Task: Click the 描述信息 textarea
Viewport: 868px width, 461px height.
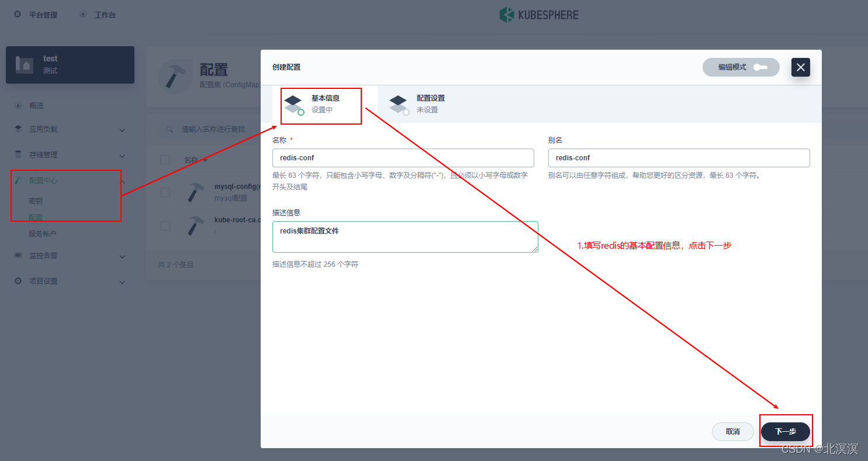Action: [x=405, y=237]
